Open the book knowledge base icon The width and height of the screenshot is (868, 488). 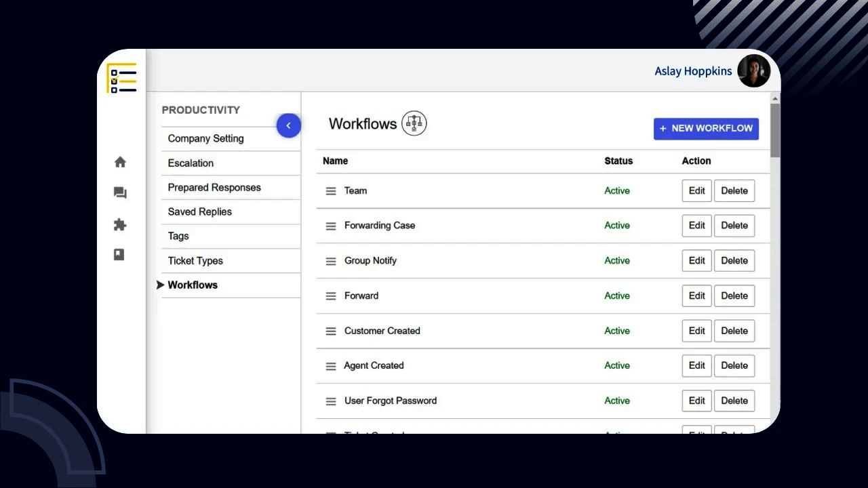(119, 255)
